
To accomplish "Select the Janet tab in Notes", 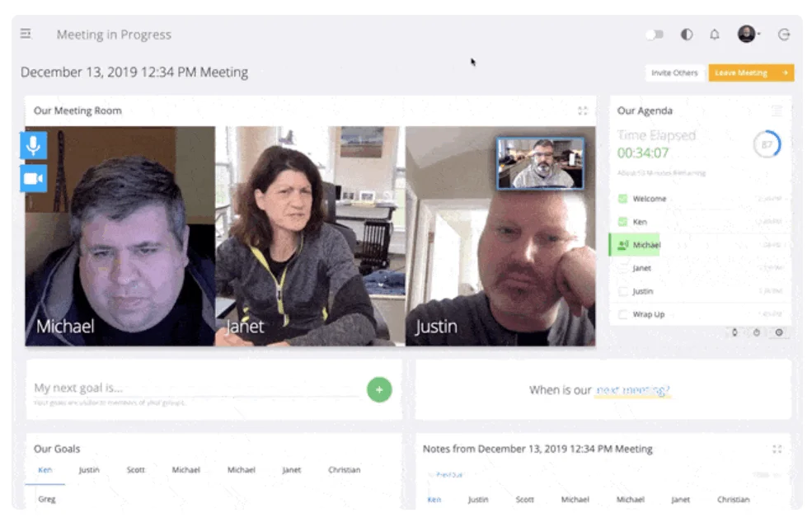I will [x=680, y=499].
